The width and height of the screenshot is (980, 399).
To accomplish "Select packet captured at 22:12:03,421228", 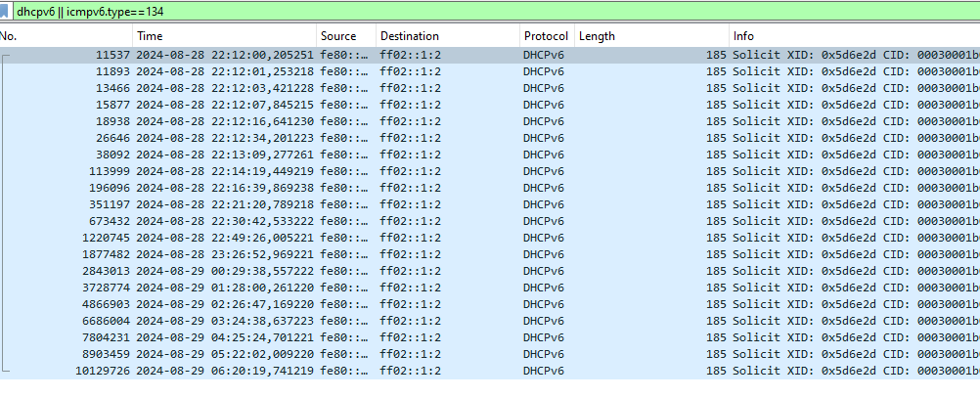I will coord(490,88).
